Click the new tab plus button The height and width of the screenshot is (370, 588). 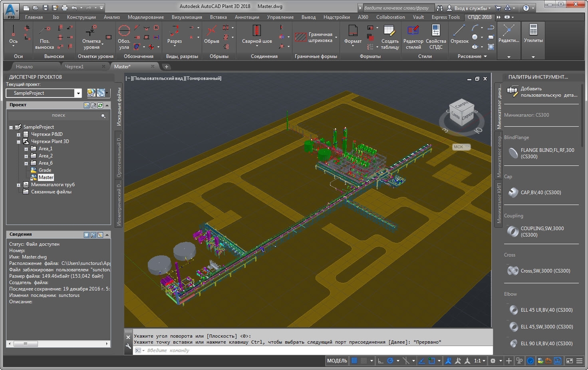(x=167, y=67)
